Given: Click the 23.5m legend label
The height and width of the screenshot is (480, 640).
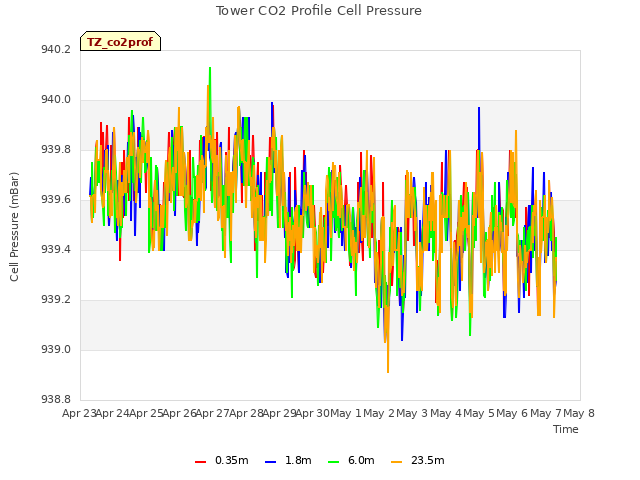Looking at the screenshot, I should pos(427,460).
